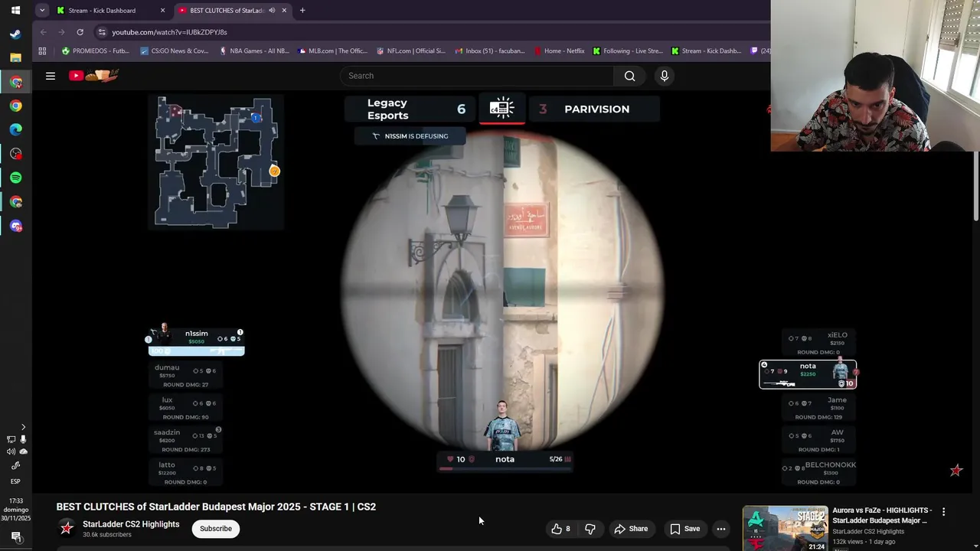The width and height of the screenshot is (980, 551).
Task: Open the browser apps grid shortcut
Action: click(42, 51)
